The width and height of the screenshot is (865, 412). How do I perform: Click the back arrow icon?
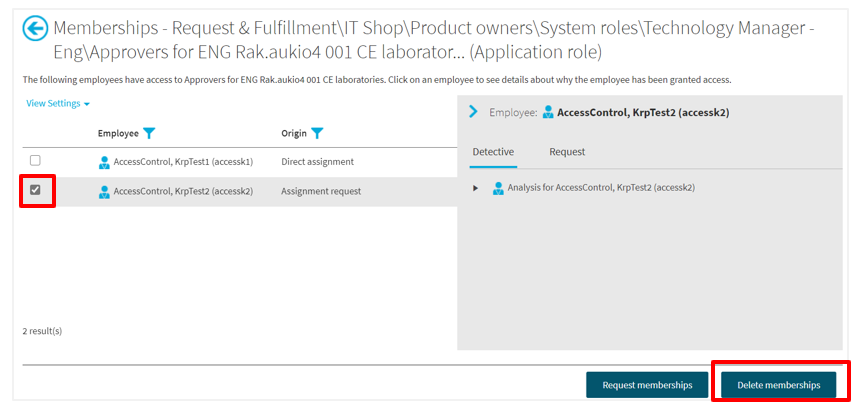click(x=35, y=29)
